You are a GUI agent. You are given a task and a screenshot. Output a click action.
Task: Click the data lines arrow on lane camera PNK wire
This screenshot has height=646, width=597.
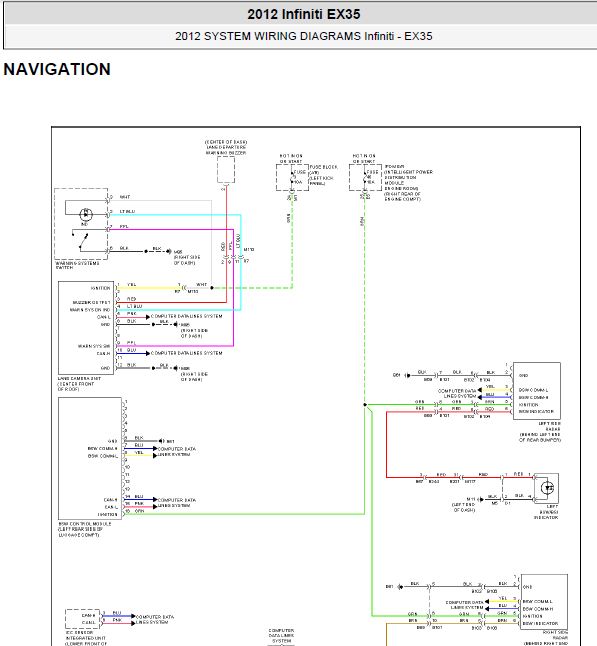[x=148, y=317]
